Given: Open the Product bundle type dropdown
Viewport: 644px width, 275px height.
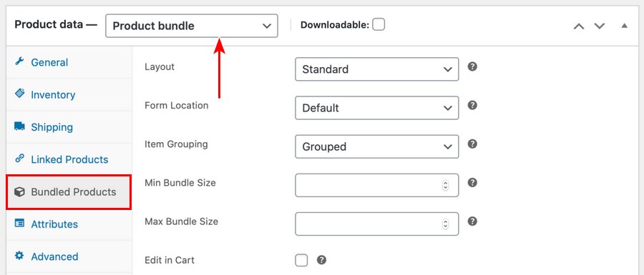Looking at the screenshot, I should click(191, 26).
